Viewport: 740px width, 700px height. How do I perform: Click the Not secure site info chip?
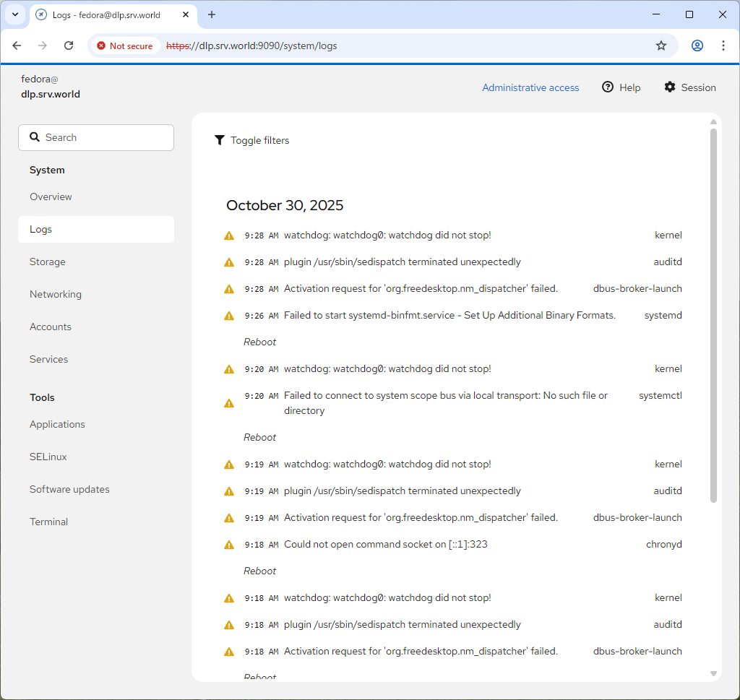(125, 46)
